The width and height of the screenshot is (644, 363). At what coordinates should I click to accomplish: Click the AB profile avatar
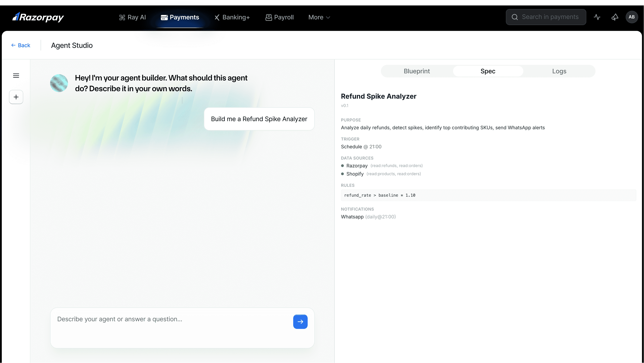(631, 17)
